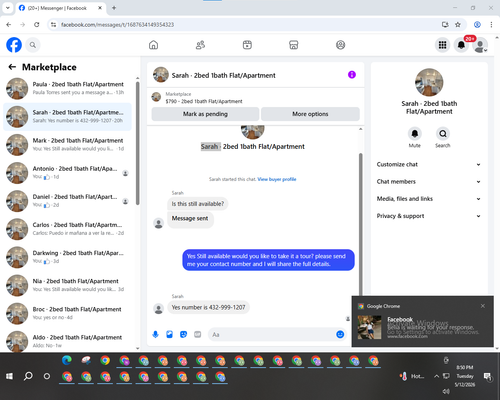Open the Groups icon in top navigation
Viewport: 500px width, 400px height.
pos(340,45)
